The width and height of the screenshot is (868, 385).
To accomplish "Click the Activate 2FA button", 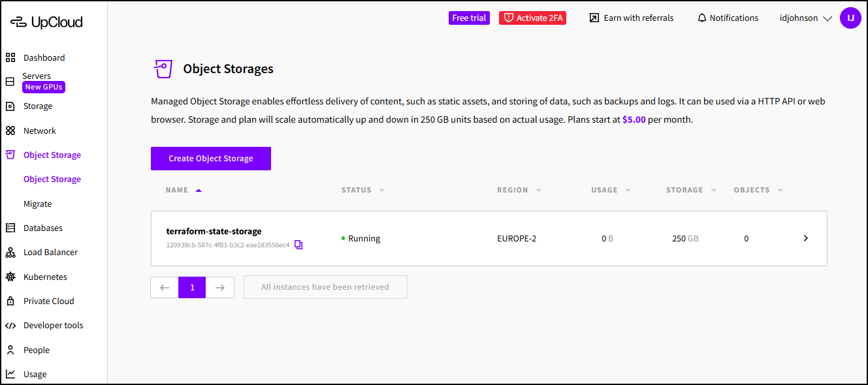I will tap(532, 18).
